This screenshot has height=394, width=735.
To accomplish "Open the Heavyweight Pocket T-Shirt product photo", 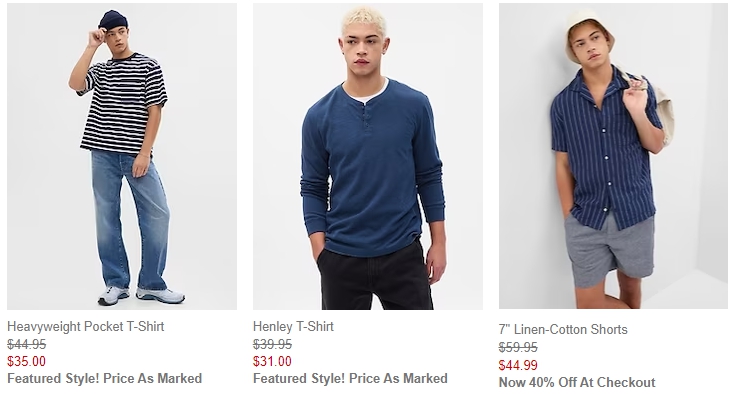I will point(122,156).
